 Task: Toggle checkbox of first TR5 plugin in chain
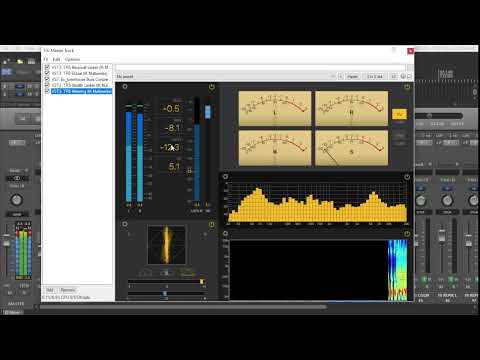pyautogui.click(x=47, y=67)
